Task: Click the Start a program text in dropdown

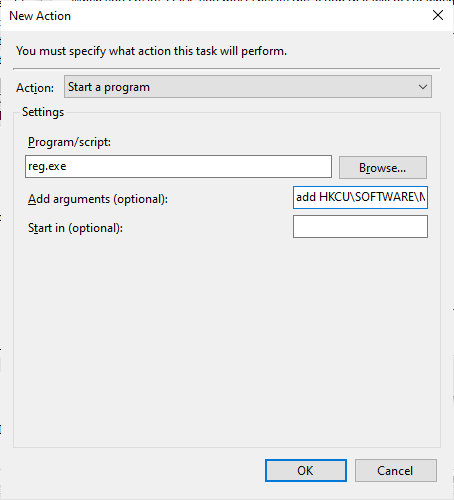Action: click(x=109, y=87)
